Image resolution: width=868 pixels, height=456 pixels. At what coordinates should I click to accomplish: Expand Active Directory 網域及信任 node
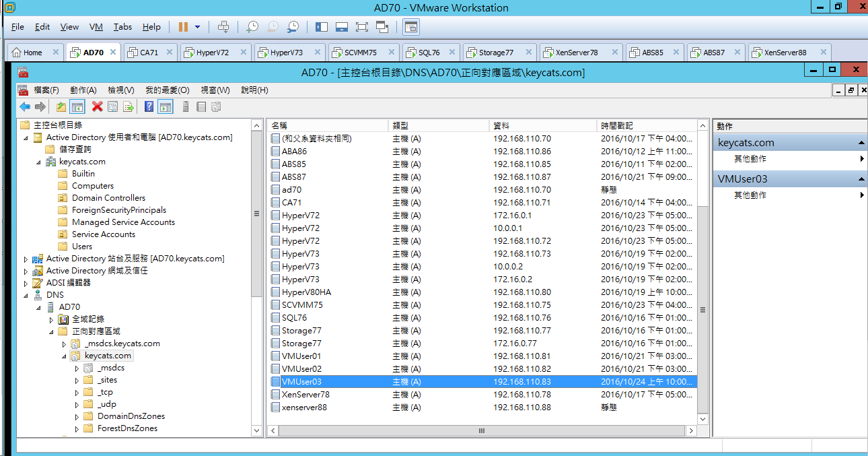coord(26,271)
